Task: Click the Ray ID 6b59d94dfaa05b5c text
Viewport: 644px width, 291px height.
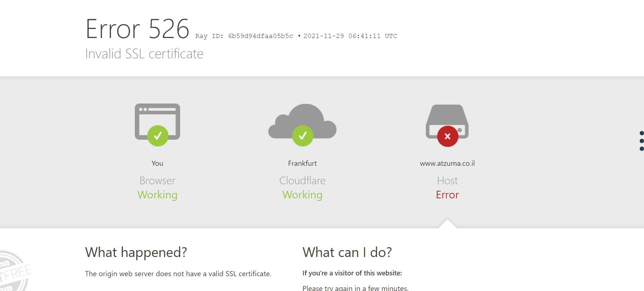Action: pyautogui.click(x=244, y=36)
